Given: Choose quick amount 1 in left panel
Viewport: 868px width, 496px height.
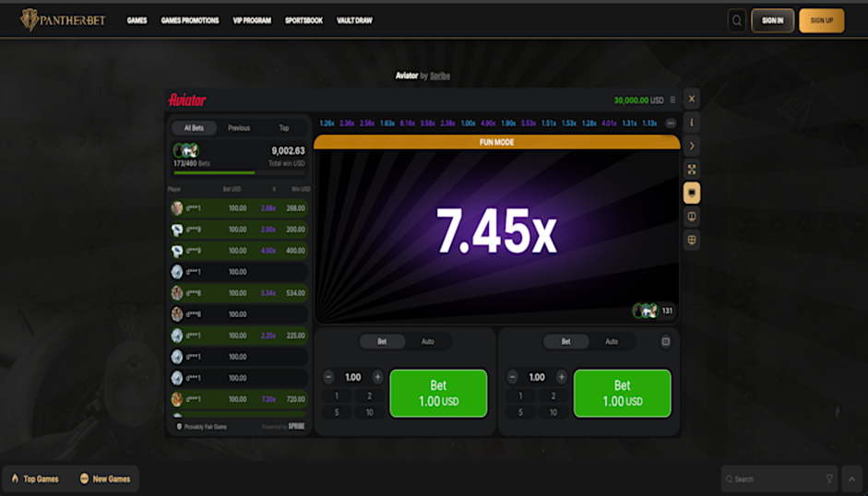Looking at the screenshot, I should (337, 396).
